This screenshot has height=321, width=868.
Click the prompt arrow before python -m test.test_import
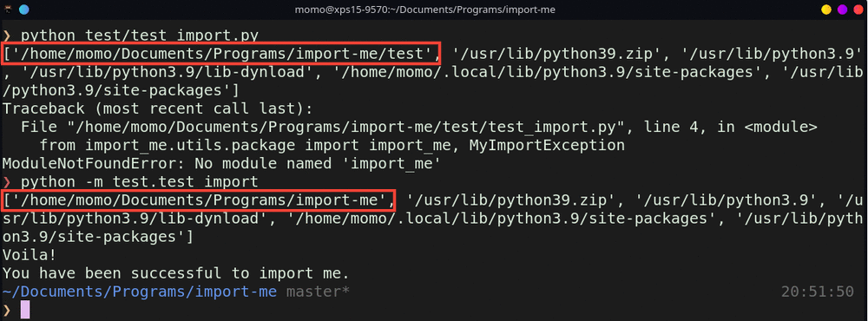coord(7,181)
